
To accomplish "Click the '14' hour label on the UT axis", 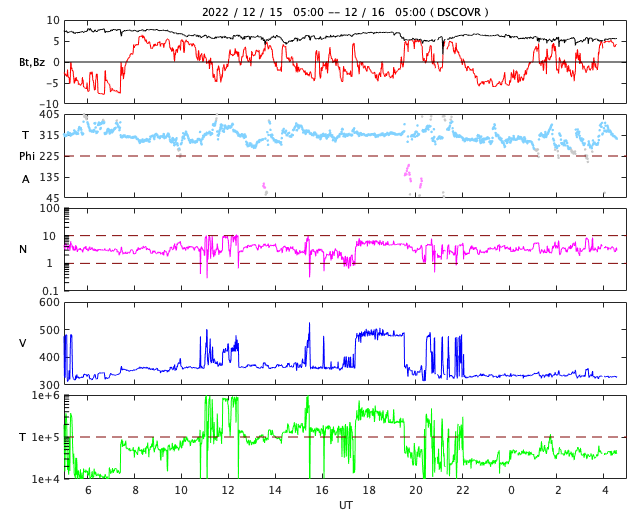I will coord(275,490).
